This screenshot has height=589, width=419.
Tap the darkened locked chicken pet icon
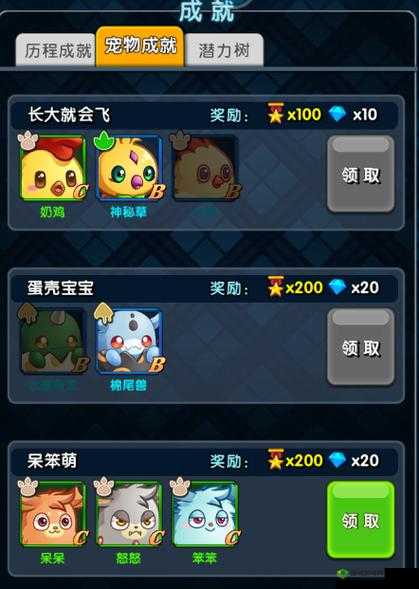click(x=205, y=168)
